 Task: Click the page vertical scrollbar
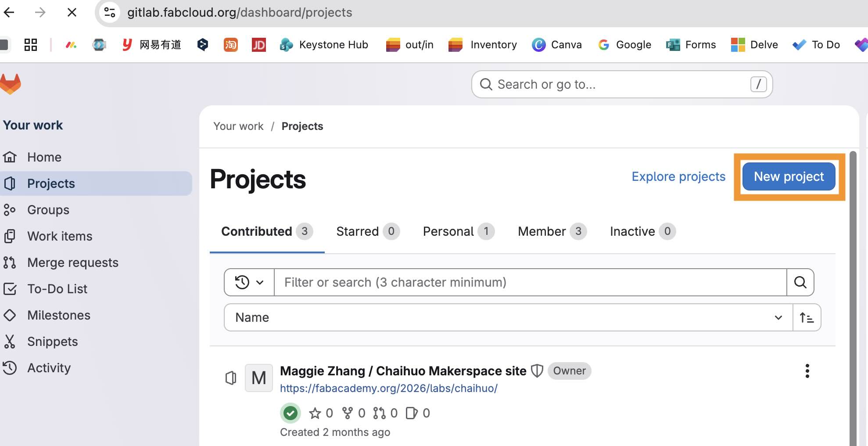pos(853,299)
